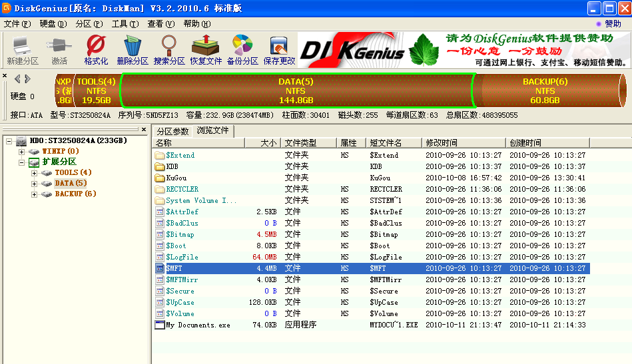Screen dimensions: 632x364
Task: Switch to the 分区参数 tab
Action: pos(173,132)
